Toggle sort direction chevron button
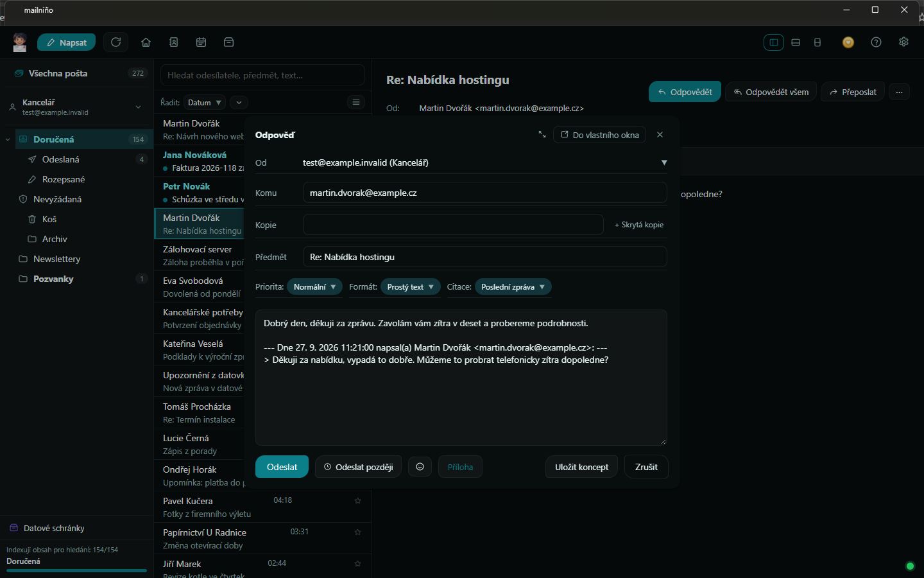The width and height of the screenshot is (924, 578). 239,103
